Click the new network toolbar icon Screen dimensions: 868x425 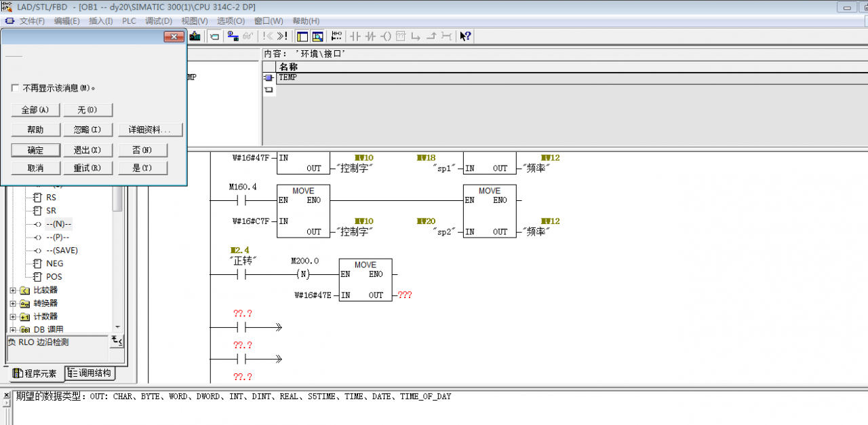336,36
